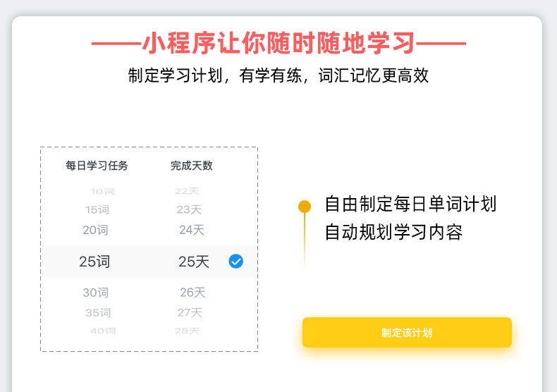Click the 每日学习任务 column header

coord(97,166)
